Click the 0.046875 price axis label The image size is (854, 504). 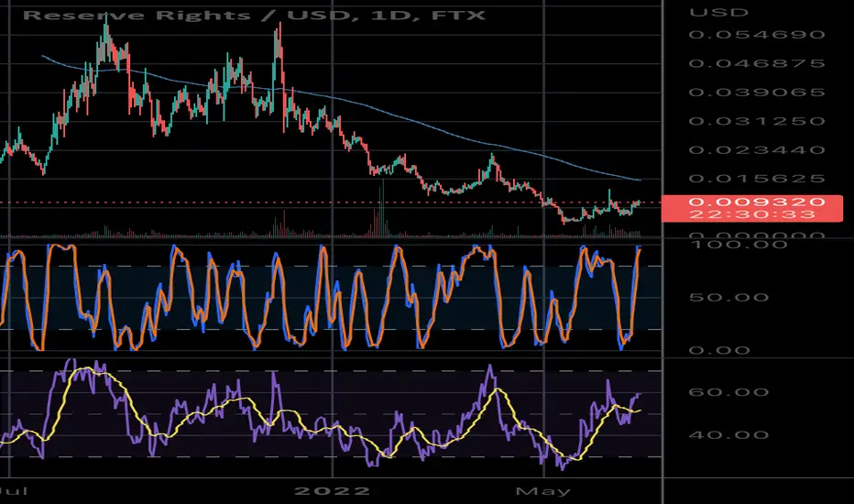pos(757,64)
